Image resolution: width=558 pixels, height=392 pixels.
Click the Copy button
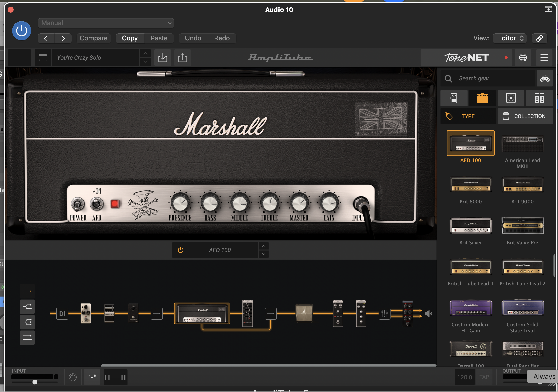tap(130, 38)
